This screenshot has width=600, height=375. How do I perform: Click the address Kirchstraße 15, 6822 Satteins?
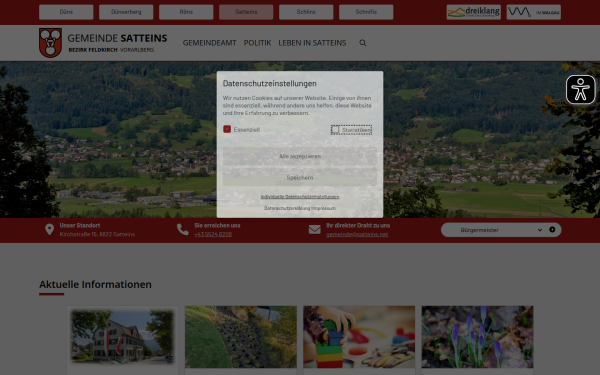[97, 234]
